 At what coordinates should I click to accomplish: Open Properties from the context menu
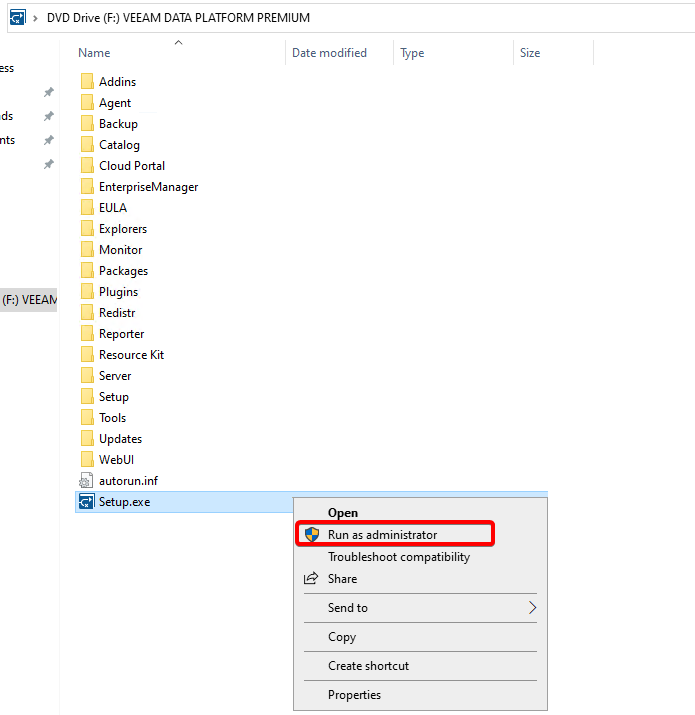pos(354,695)
